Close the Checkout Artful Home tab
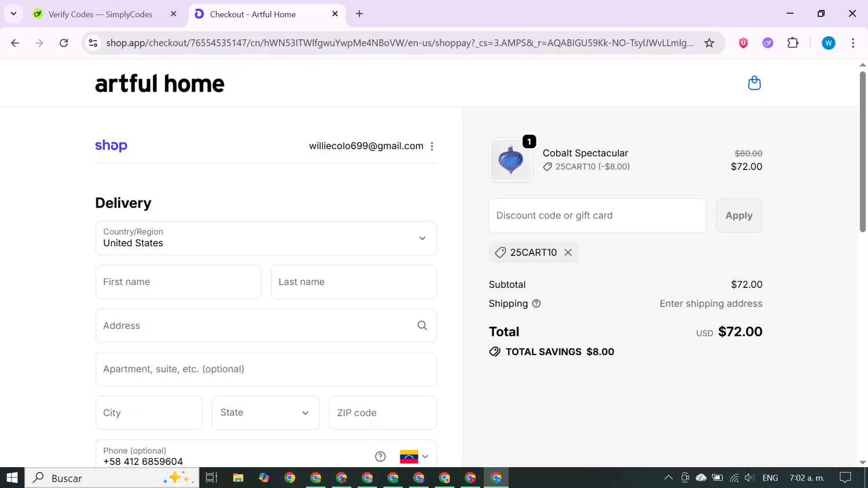The height and width of the screenshot is (488, 868). click(x=335, y=14)
